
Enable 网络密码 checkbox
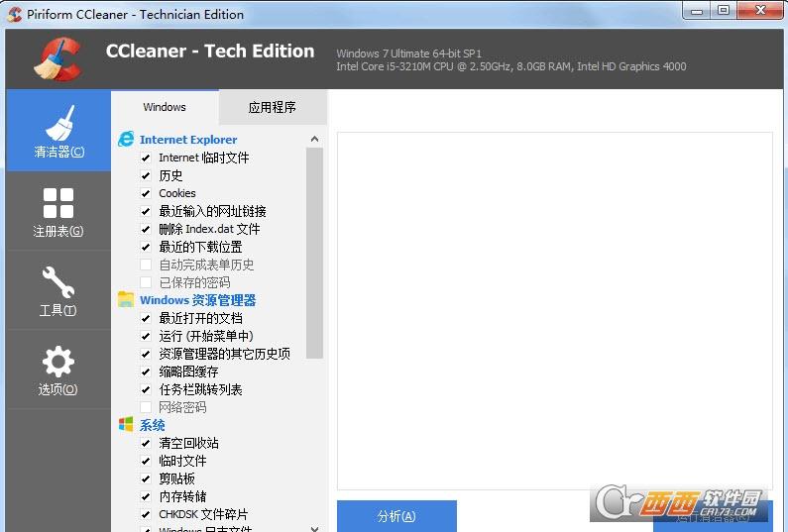146,407
